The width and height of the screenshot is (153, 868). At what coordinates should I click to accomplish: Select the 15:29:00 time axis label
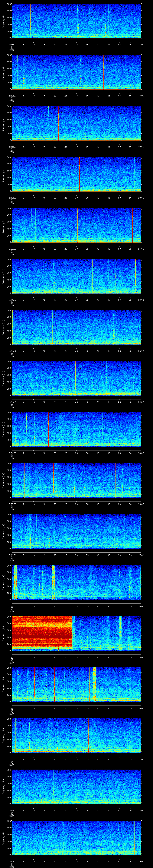click(12, 708)
